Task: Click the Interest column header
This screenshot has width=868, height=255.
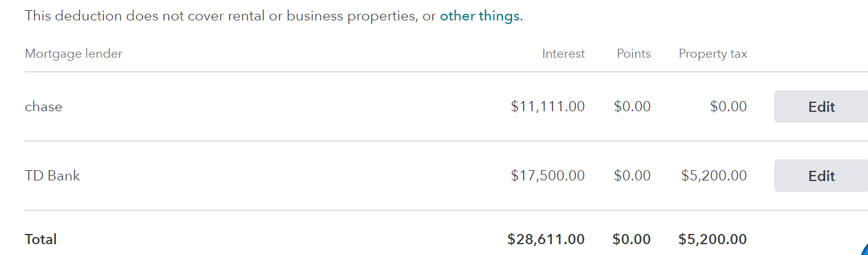Action: pyautogui.click(x=563, y=54)
